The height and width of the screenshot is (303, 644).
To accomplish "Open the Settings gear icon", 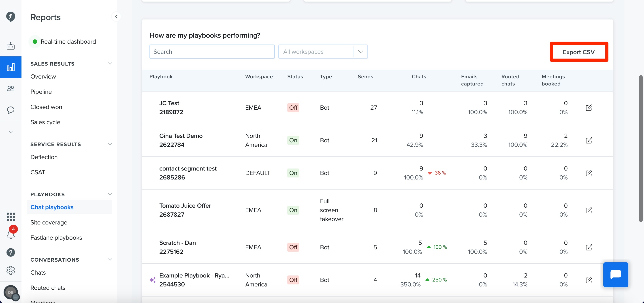I will pyautogui.click(x=11, y=270).
